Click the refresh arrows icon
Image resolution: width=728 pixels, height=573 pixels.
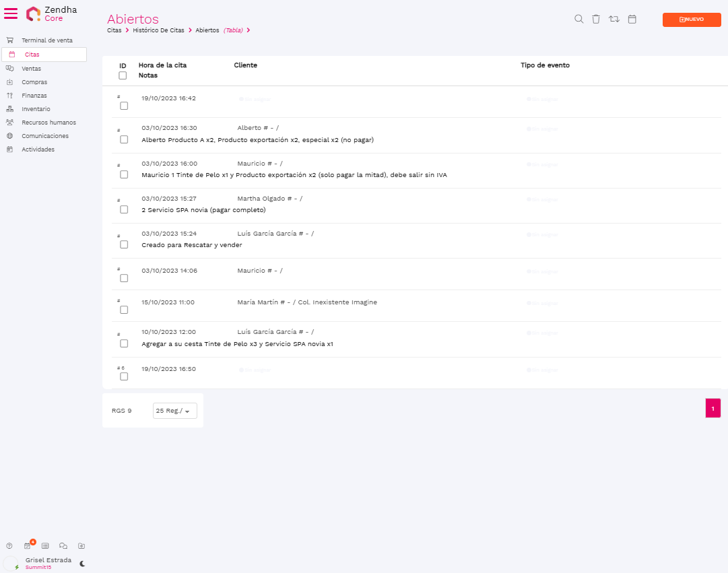(x=614, y=20)
